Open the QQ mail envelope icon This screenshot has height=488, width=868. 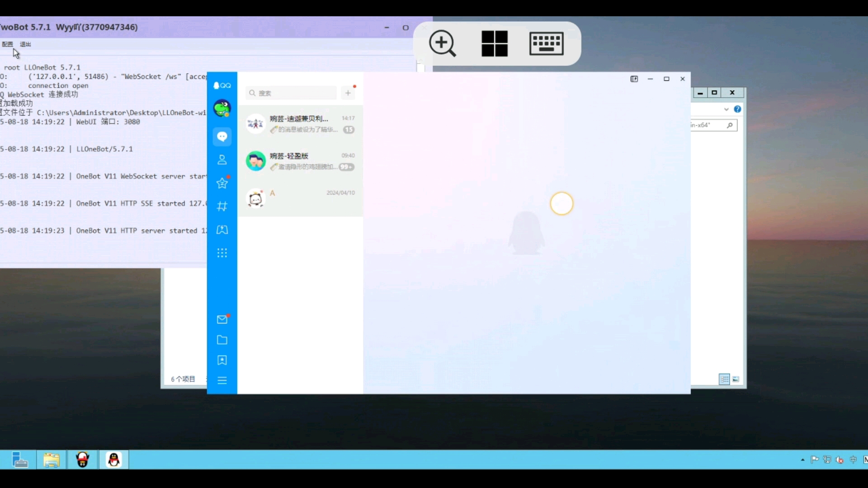point(222,319)
